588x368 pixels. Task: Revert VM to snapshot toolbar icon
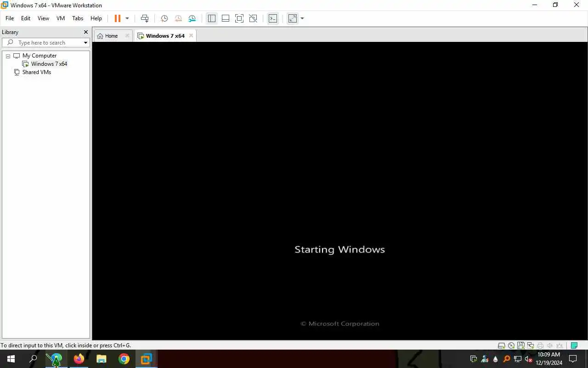[178, 18]
